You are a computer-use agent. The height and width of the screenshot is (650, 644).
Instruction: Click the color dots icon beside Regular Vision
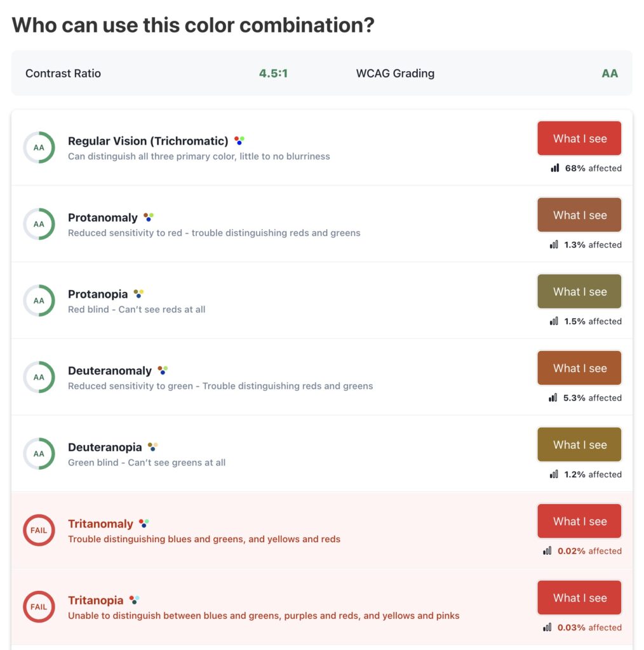point(239,141)
